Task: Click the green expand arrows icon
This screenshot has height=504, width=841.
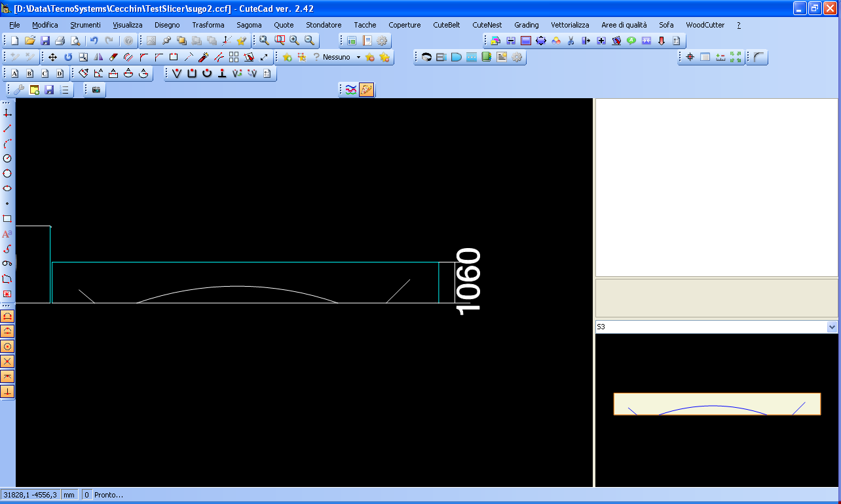Action: pos(735,57)
